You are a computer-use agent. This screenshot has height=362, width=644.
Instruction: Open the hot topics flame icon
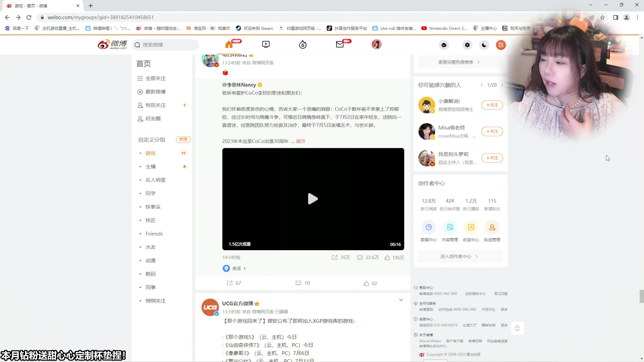[x=303, y=44]
